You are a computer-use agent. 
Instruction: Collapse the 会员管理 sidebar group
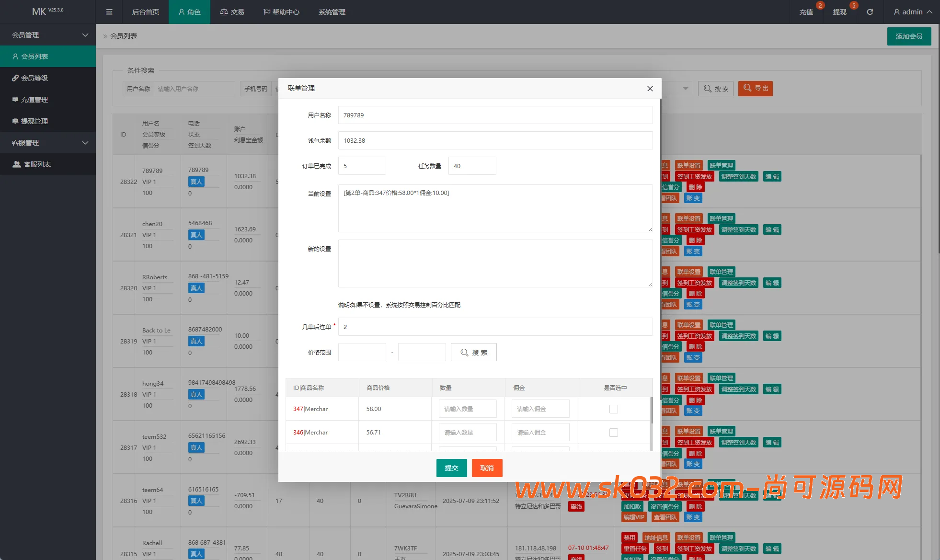pyautogui.click(x=48, y=35)
